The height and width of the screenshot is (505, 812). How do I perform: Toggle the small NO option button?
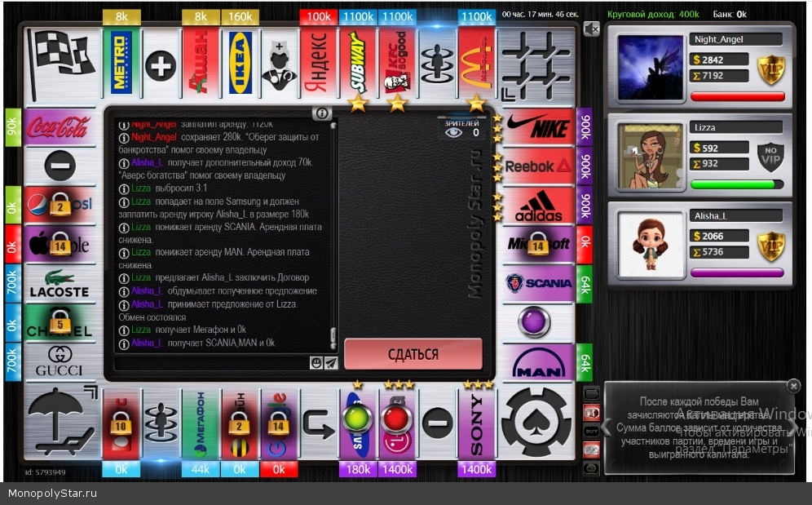point(591,468)
